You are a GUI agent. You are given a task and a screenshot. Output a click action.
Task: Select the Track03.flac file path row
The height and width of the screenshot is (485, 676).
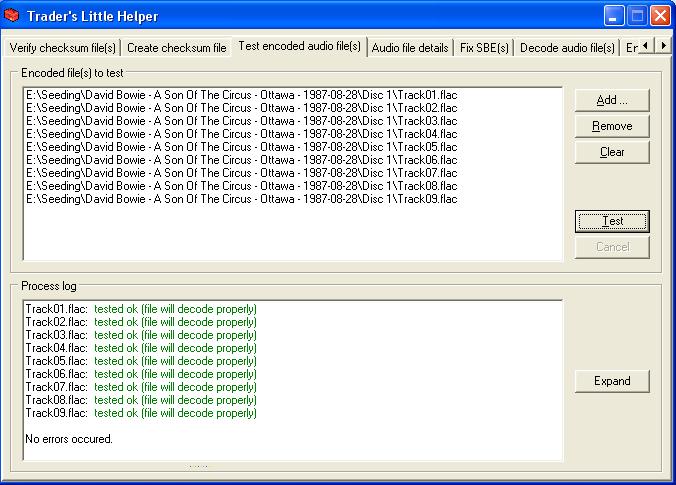(x=241, y=121)
